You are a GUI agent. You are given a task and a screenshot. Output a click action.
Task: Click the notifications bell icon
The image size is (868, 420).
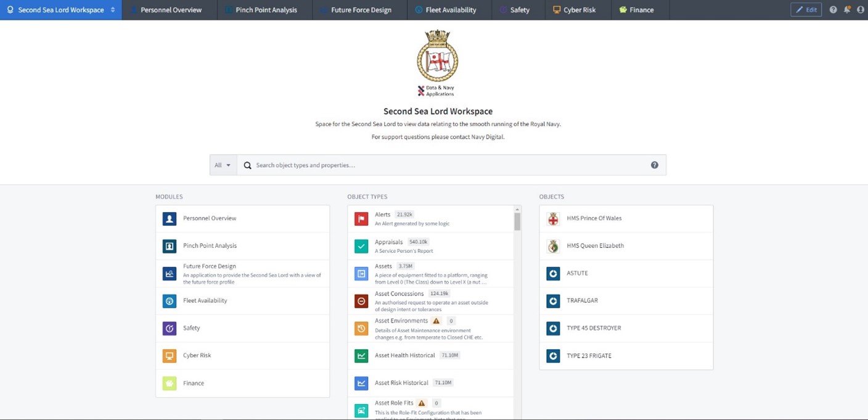(847, 10)
